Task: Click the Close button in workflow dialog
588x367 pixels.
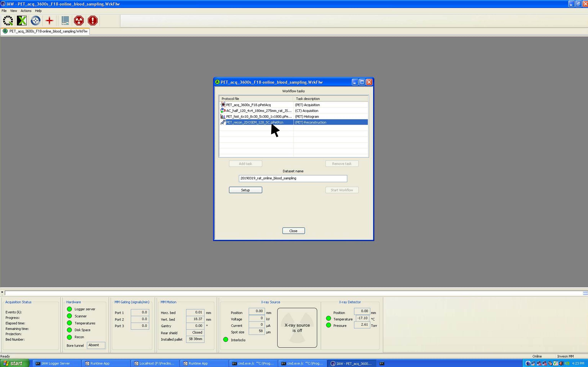Action: (x=293, y=231)
